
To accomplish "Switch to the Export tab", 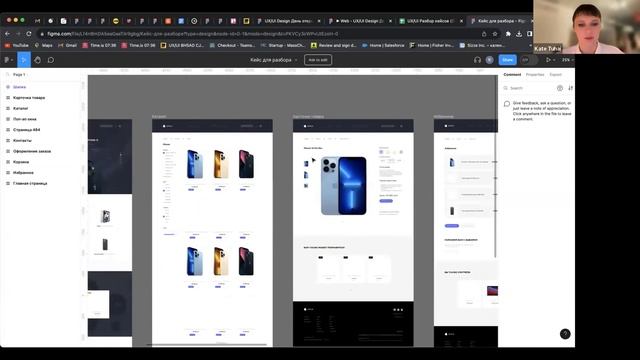I will pyautogui.click(x=556, y=75).
